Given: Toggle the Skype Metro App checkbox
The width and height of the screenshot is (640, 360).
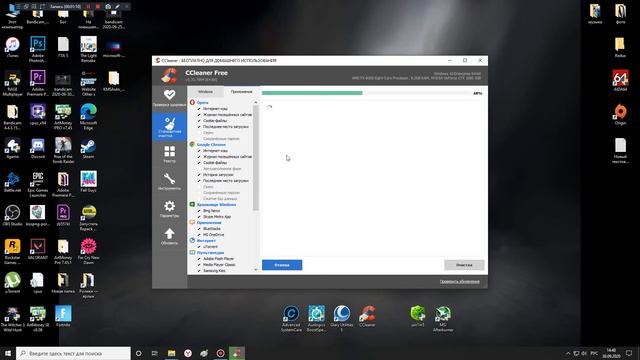Looking at the screenshot, I should click(x=199, y=217).
